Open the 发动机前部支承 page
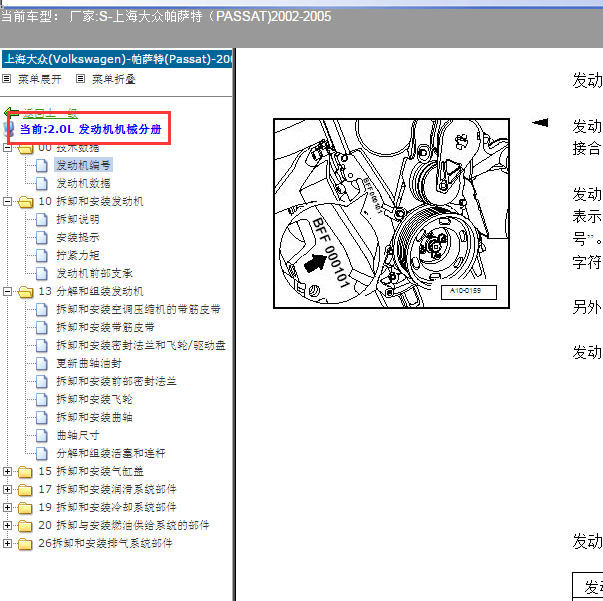Viewport: 603px width, 601px height. (x=95, y=274)
